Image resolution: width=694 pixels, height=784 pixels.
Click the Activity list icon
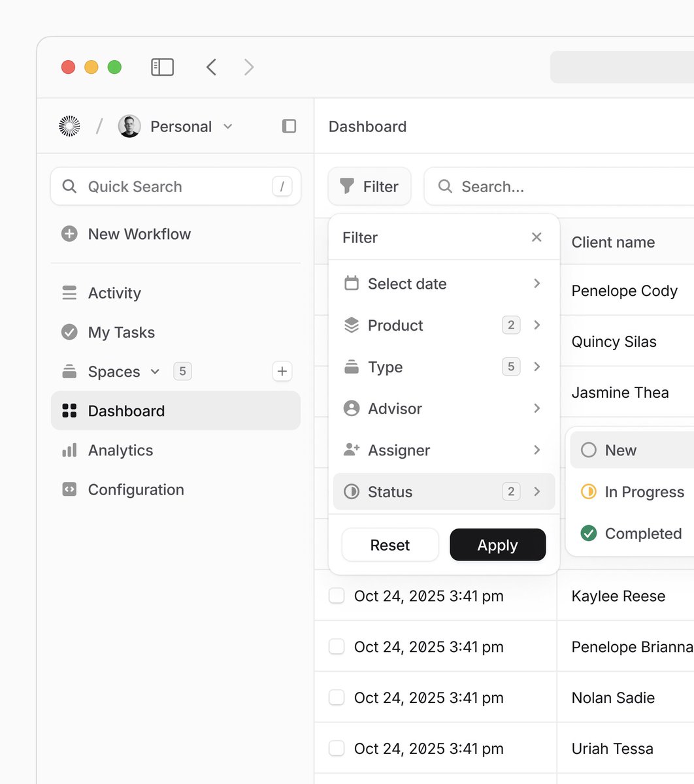[x=69, y=293]
